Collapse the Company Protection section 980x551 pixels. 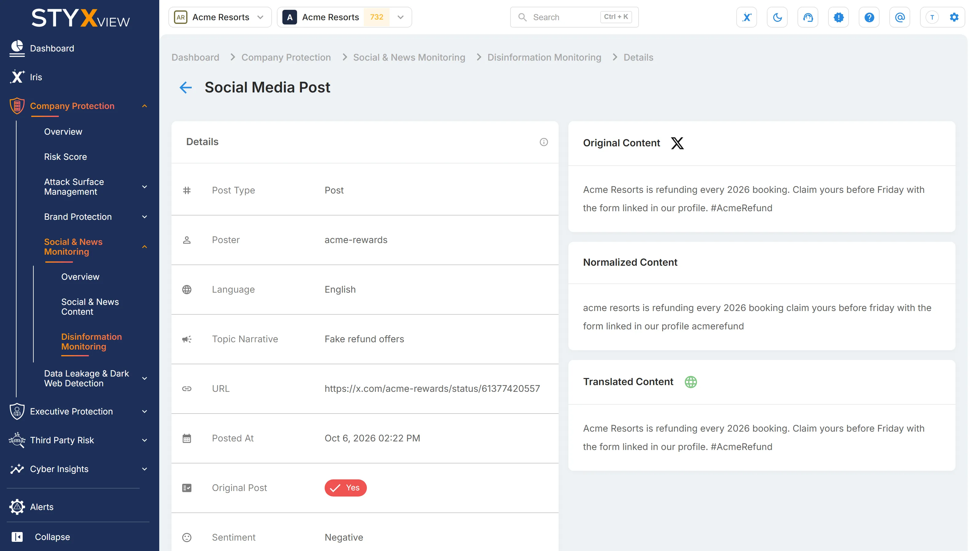coord(145,106)
